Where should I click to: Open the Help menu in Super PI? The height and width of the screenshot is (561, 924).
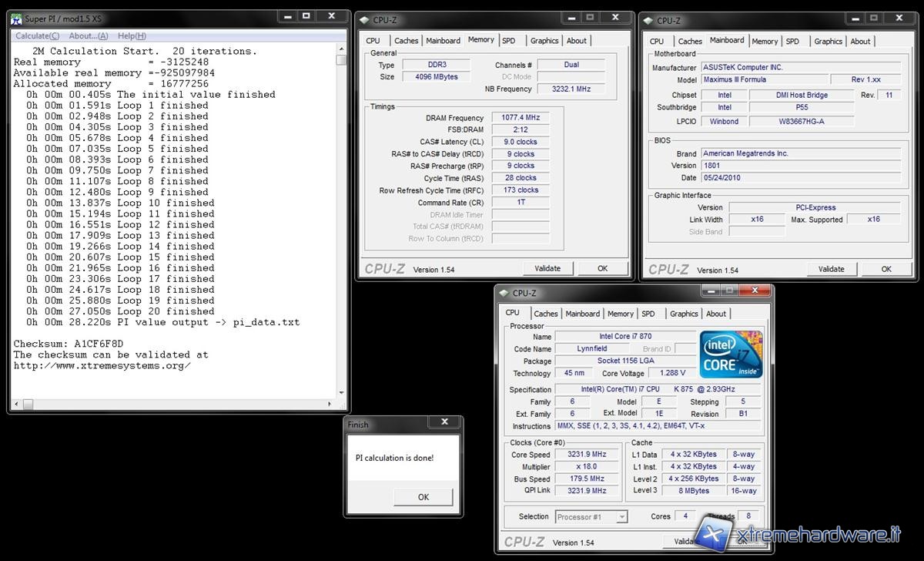click(x=132, y=35)
